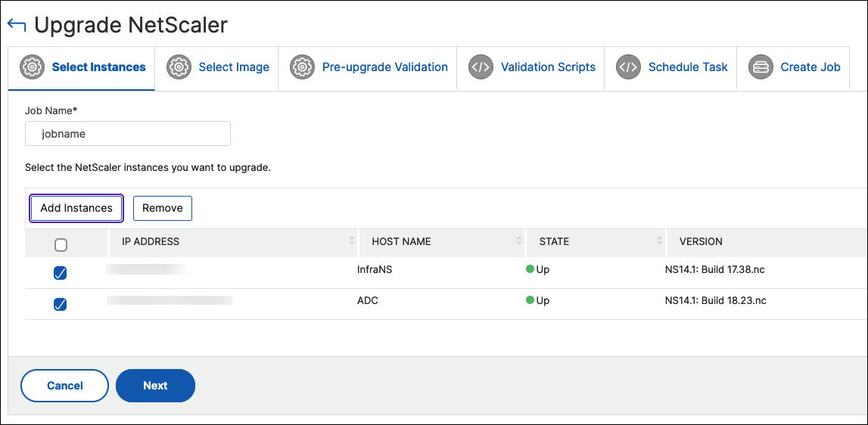868x425 pixels.
Task: Sort by the HOST NAME column arrows
Action: 518,240
